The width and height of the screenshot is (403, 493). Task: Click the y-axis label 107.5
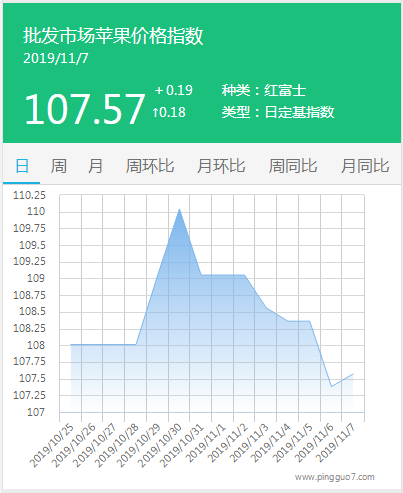pyautogui.click(x=32, y=378)
